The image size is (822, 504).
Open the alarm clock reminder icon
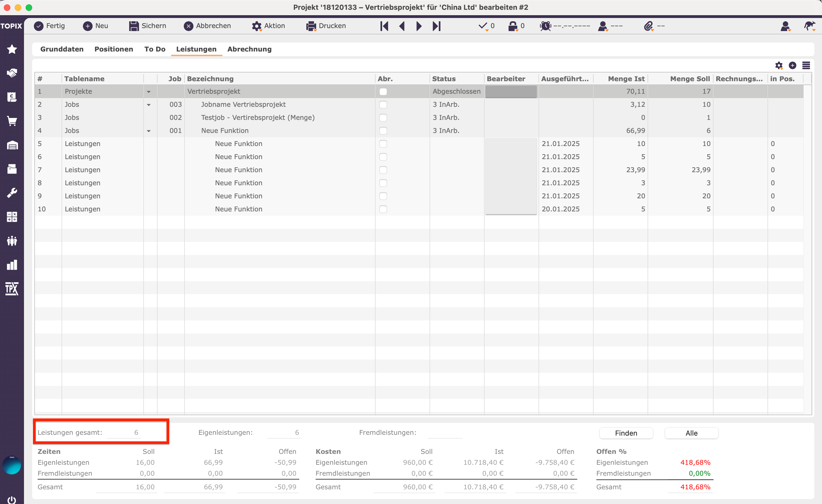click(545, 26)
